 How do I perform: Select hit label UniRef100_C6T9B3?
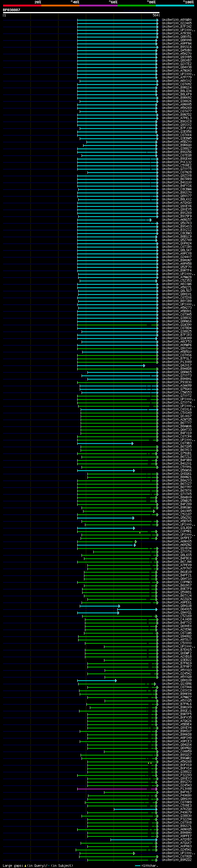[176, 443]
